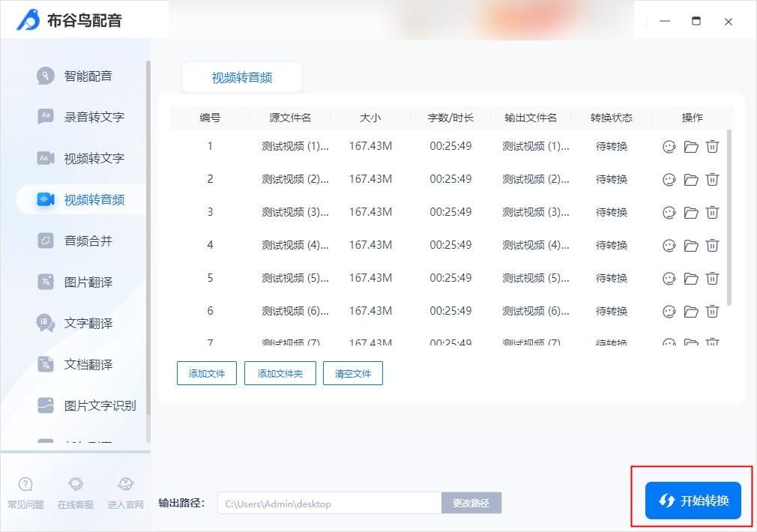Click the smiley face icon in row 5
The image size is (757, 532).
point(669,279)
